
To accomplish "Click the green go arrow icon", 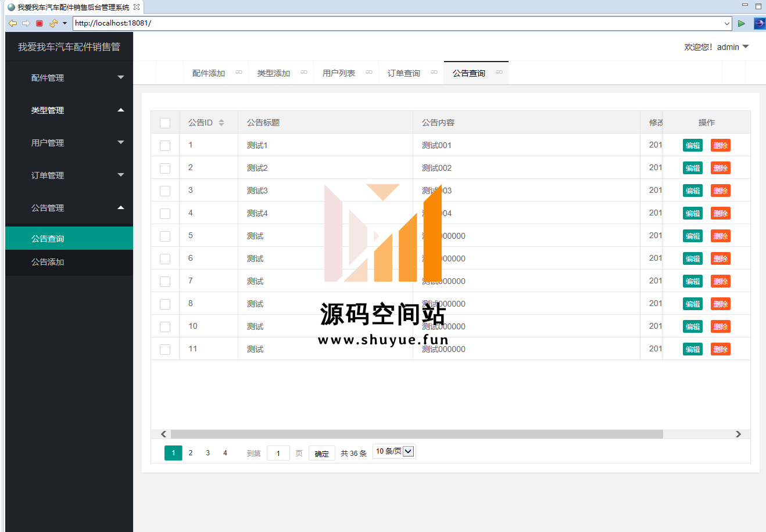I will (x=742, y=23).
